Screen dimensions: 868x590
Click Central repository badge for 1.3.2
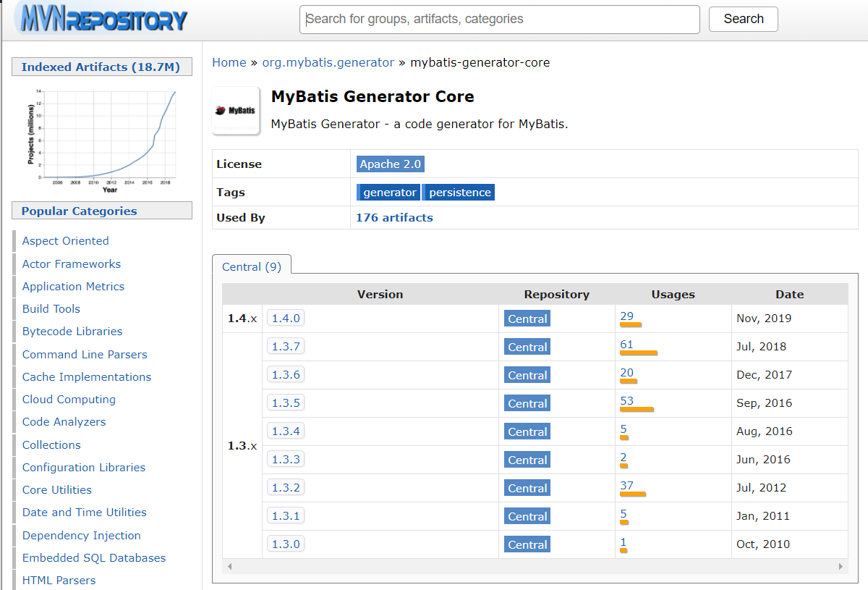coord(527,488)
